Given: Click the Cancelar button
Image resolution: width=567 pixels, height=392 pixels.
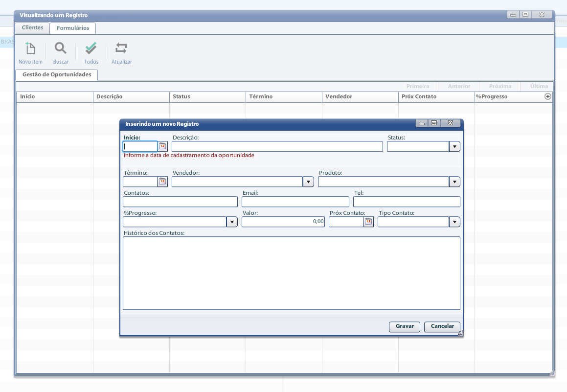Looking at the screenshot, I should click(442, 326).
